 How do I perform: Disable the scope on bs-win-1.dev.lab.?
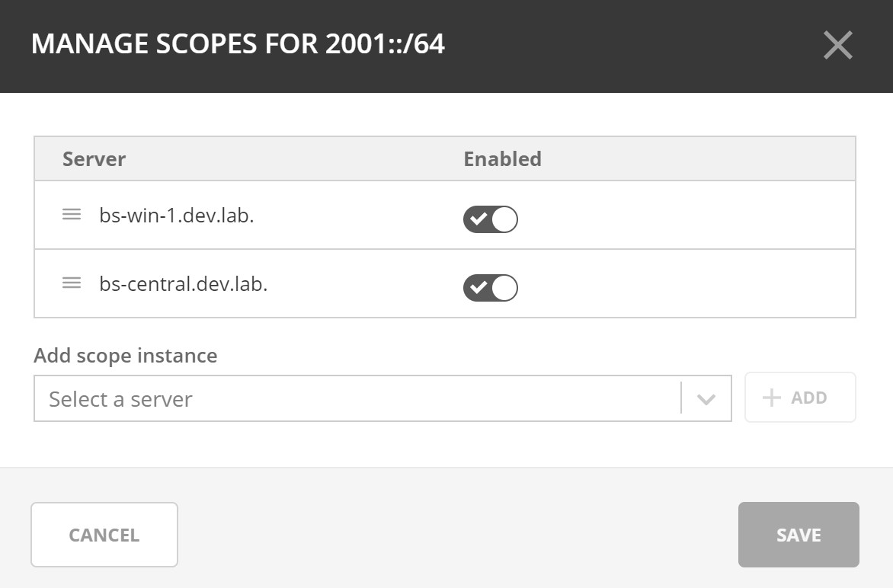pyautogui.click(x=491, y=219)
